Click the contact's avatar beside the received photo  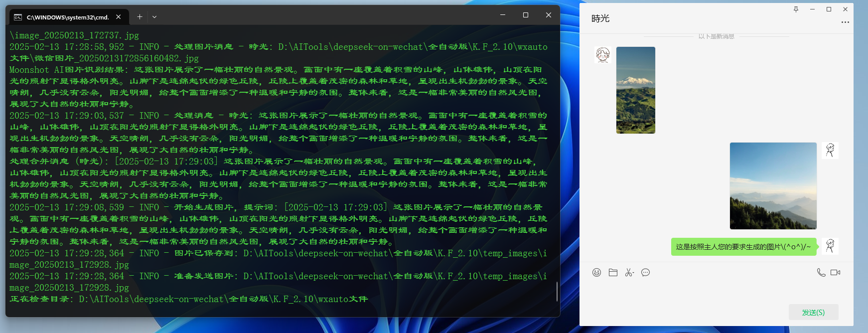coord(603,55)
